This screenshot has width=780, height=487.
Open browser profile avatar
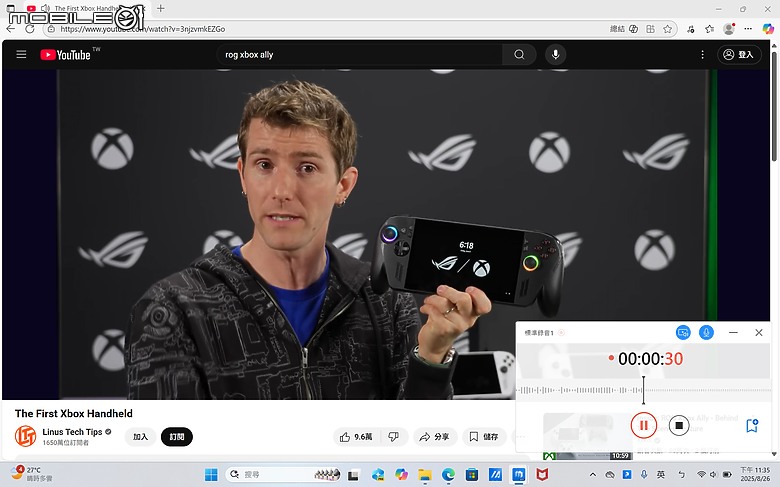coord(729,29)
